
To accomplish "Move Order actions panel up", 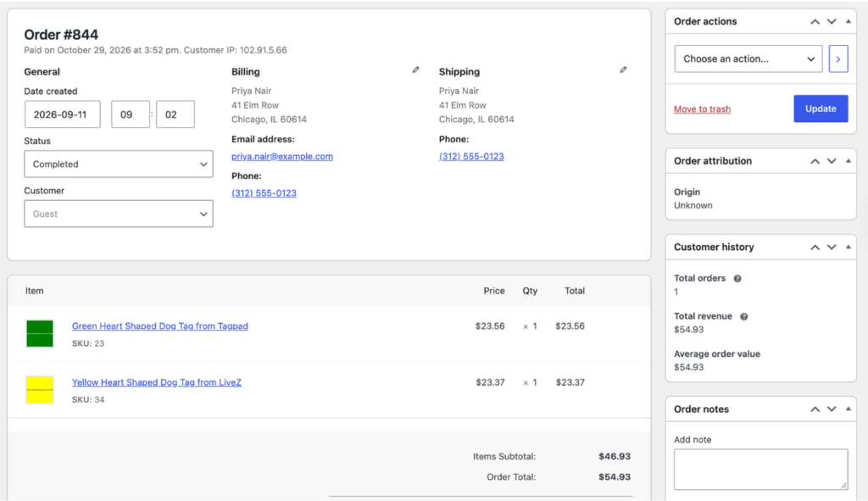I will pyautogui.click(x=815, y=21).
